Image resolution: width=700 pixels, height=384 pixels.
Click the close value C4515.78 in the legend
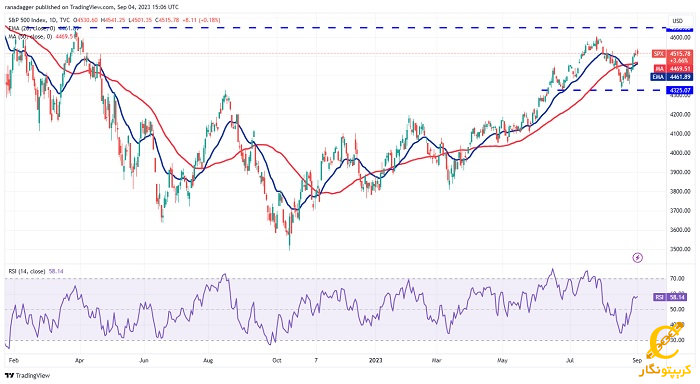click(x=166, y=20)
